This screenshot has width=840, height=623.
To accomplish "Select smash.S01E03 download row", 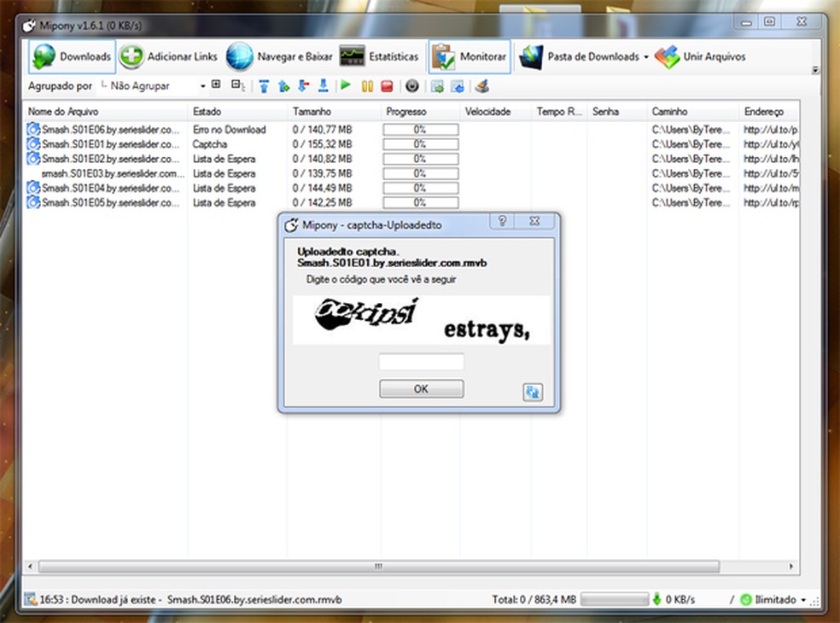I will point(411,173).
